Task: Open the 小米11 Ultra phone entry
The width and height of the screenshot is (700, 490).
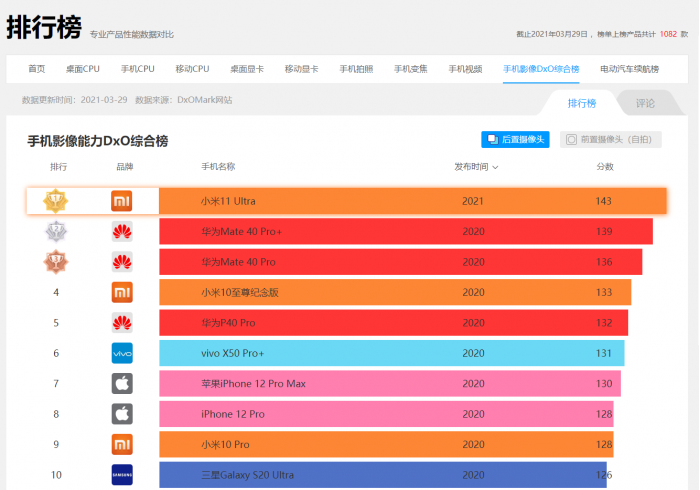Action: (x=228, y=201)
